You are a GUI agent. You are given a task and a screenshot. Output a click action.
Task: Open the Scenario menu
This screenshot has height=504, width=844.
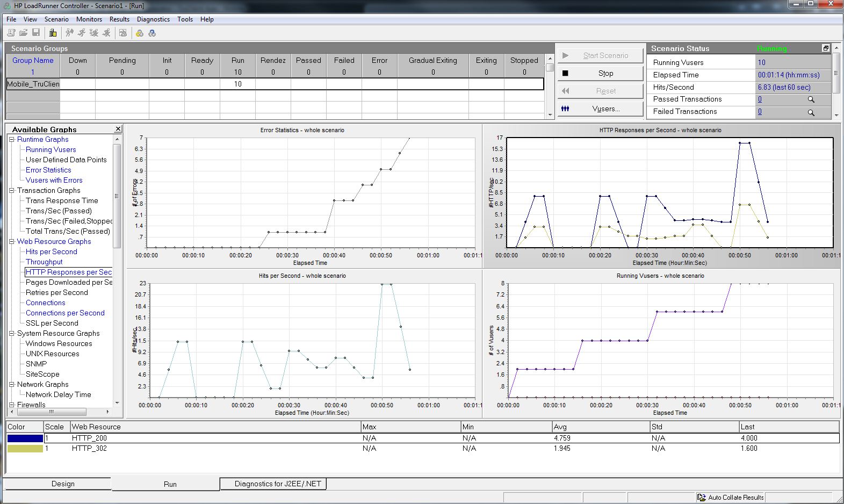[56, 19]
